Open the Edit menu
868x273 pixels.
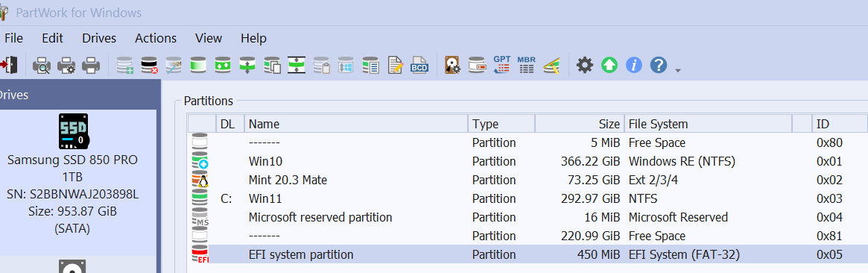(x=53, y=38)
